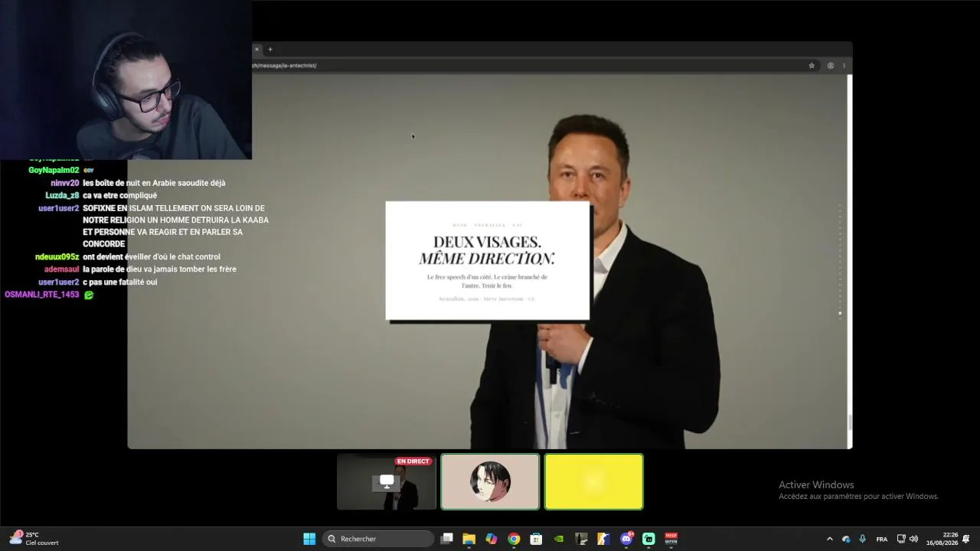Open Voicemeeter from the taskbar
The image size is (980, 551).
[671, 539]
